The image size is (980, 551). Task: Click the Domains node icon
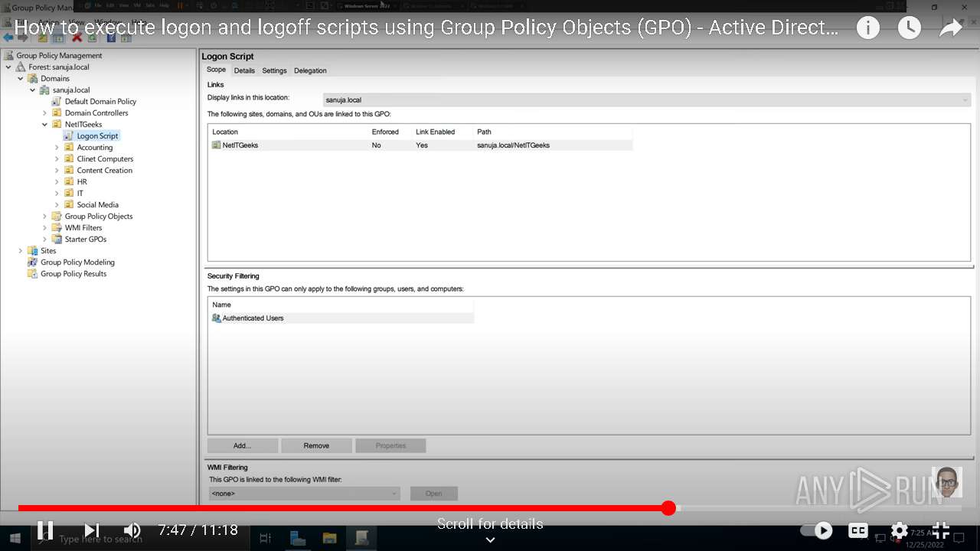[x=33, y=78]
